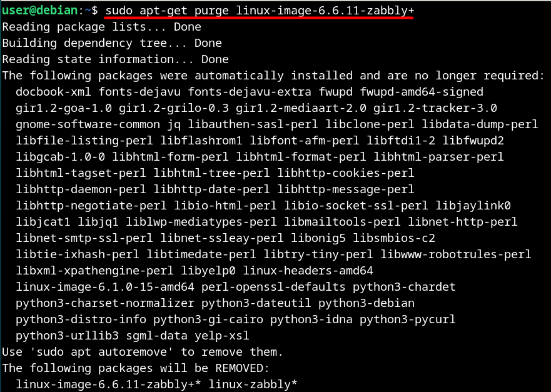The width and height of the screenshot is (551, 392).
Task: Click the libsmbios-c2 package name
Action: click(394, 238)
